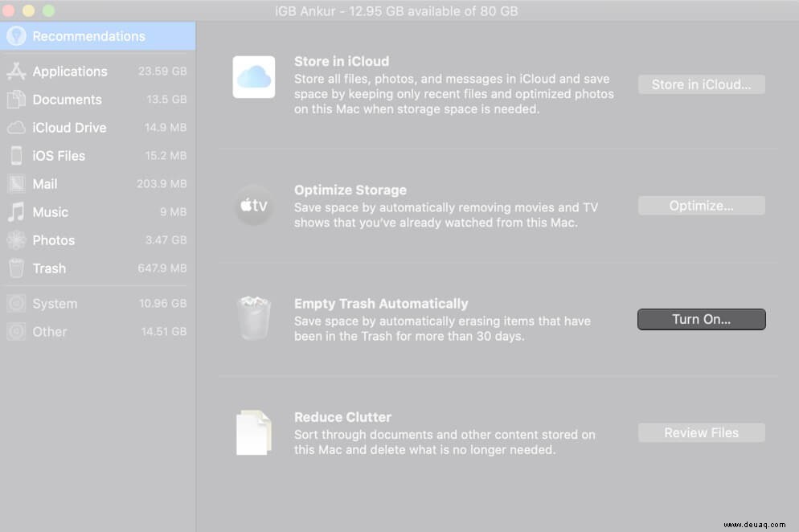This screenshot has height=532, width=799.
Task: Click the System label in sidebar
Action: tap(55, 304)
